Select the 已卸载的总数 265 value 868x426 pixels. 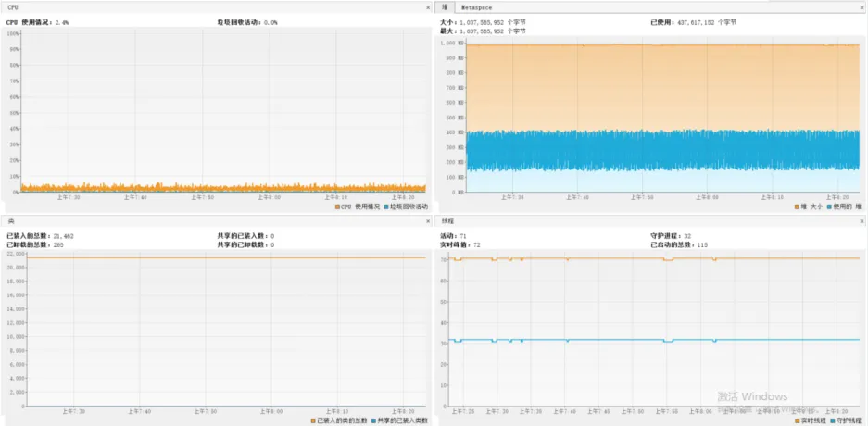click(x=60, y=244)
